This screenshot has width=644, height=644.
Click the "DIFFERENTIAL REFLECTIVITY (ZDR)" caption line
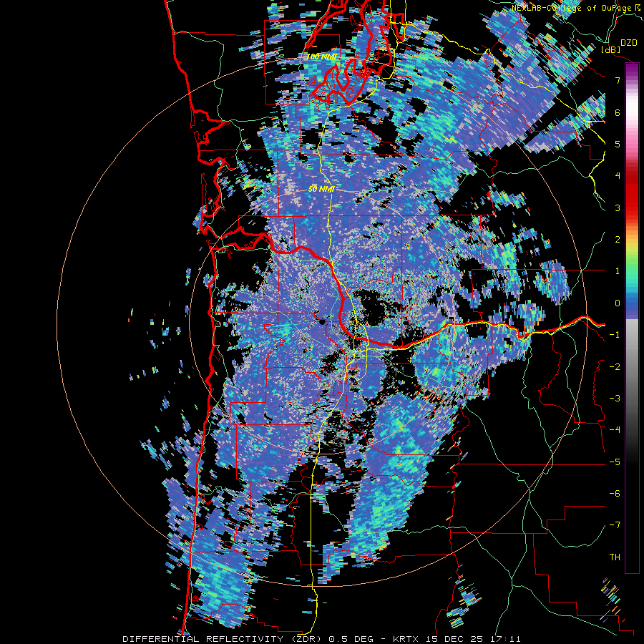(321, 639)
